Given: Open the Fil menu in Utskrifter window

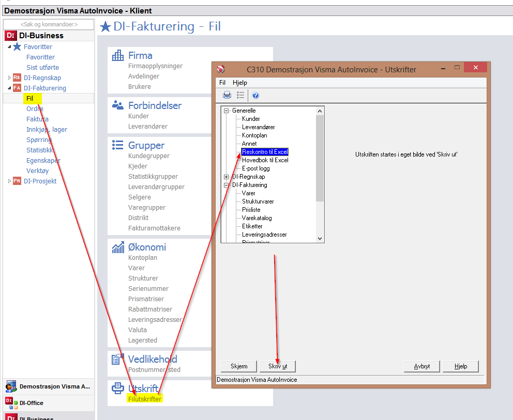Looking at the screenshot, I should (x=222, y=82).
